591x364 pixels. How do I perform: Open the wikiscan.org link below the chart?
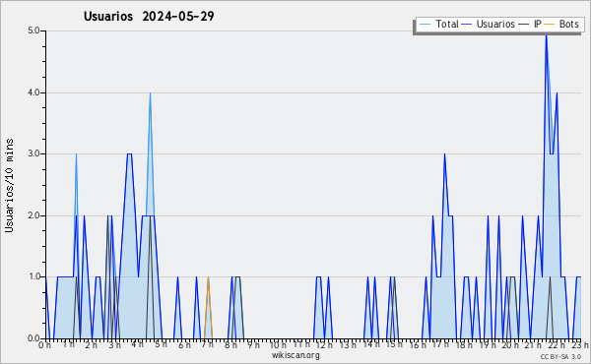click(295, 355)
